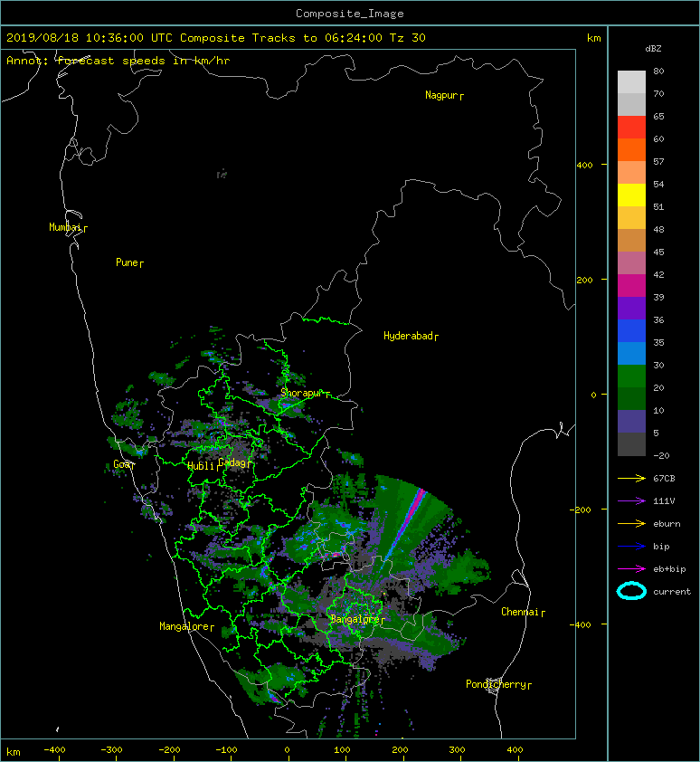
Task: Select the slate purple swatch above 5
Action: point(631,422)
